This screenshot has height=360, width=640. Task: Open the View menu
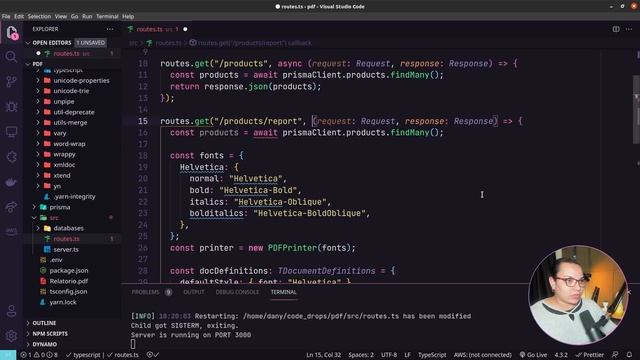pos(60,16)
